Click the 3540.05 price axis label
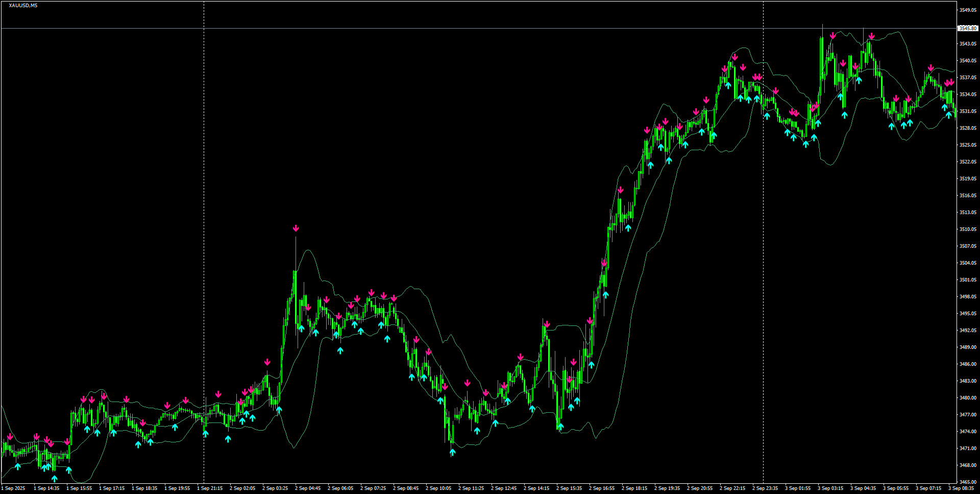 point(968,61)
